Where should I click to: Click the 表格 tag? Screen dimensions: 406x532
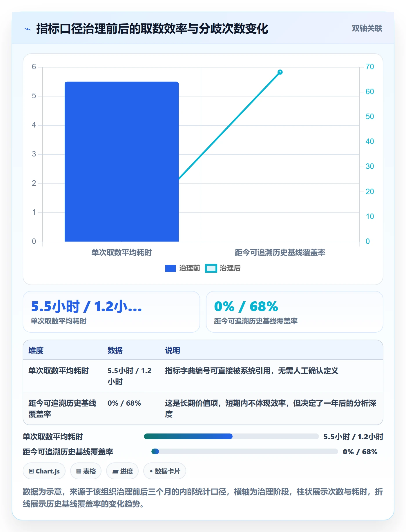click(86, 471)
